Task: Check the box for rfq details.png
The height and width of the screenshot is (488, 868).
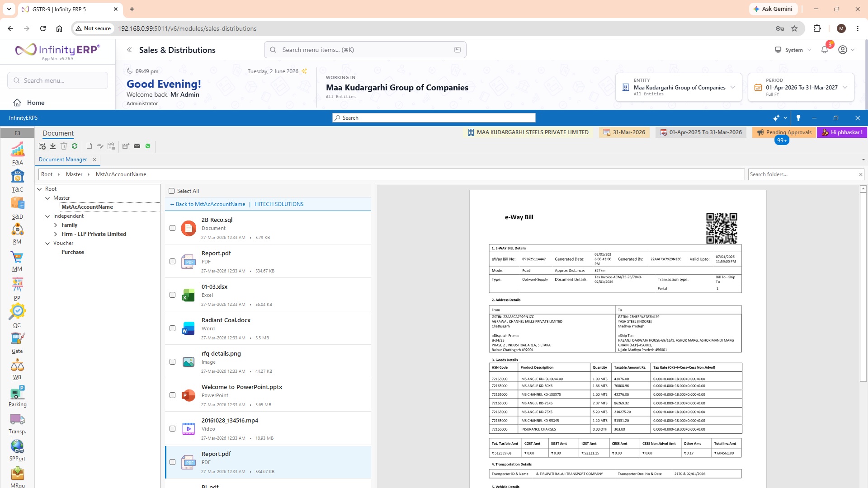Action: (x=172, y=362)
